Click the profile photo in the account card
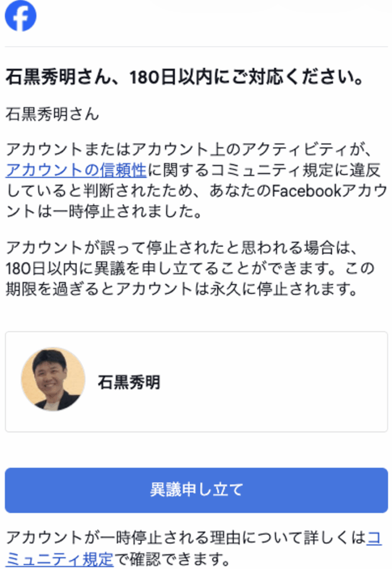This screenshot has width=392, height=569. [x=53, y=380]
